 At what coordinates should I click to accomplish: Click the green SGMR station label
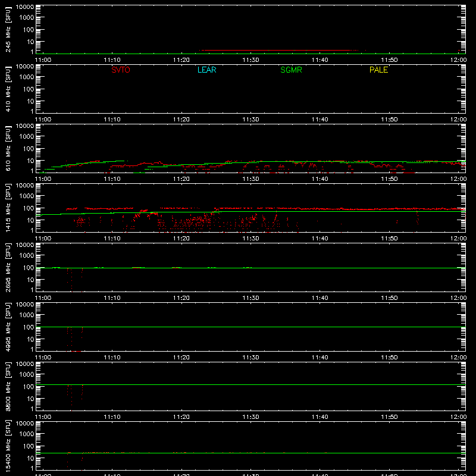pyautogui.click(x=291, y=70)
